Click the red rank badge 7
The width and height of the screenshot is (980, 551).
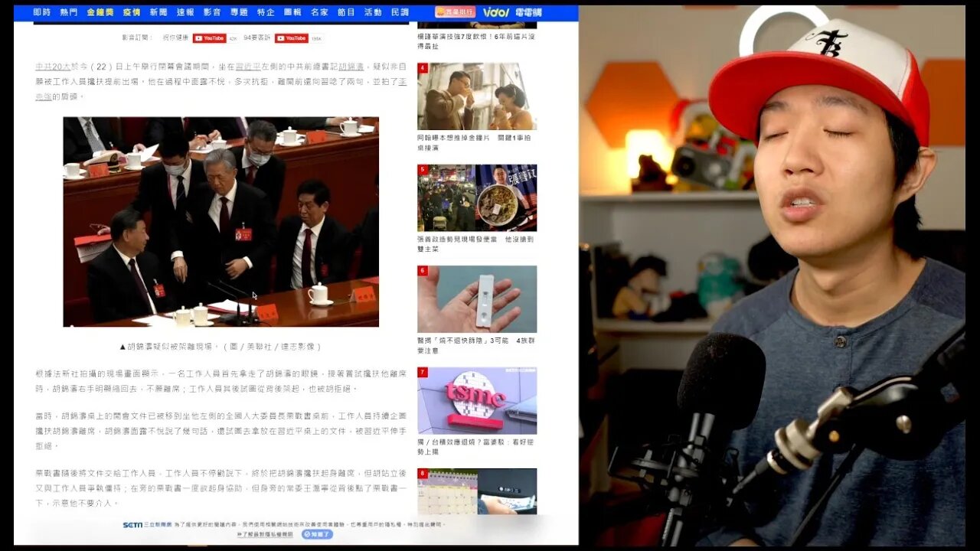point(422,372)
